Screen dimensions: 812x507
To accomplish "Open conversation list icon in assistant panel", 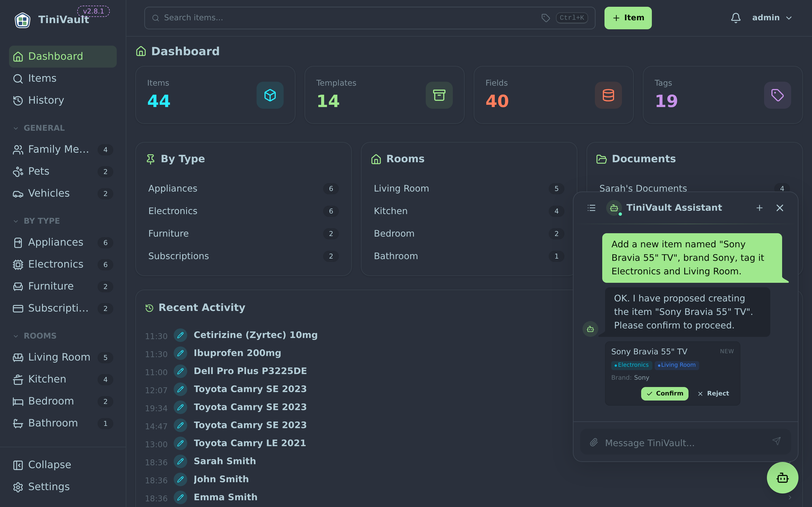I will tap(592, 208).
